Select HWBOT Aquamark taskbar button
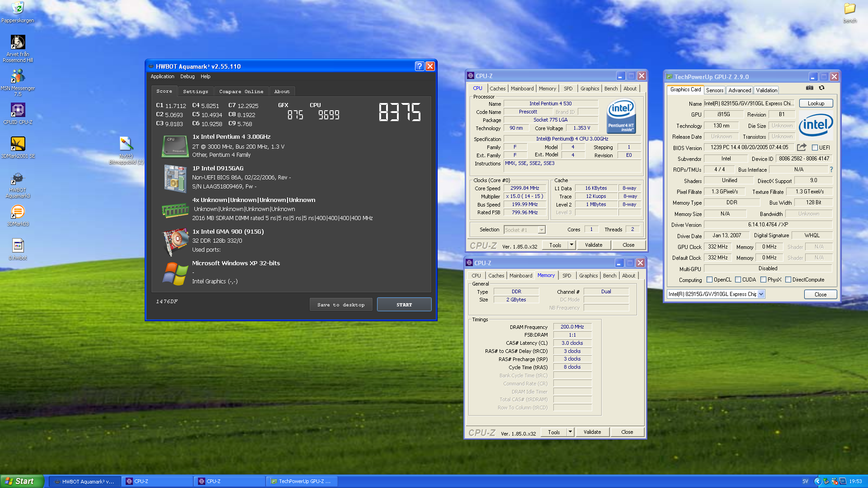This screenshot has height=488, width=868. (85, 481)
